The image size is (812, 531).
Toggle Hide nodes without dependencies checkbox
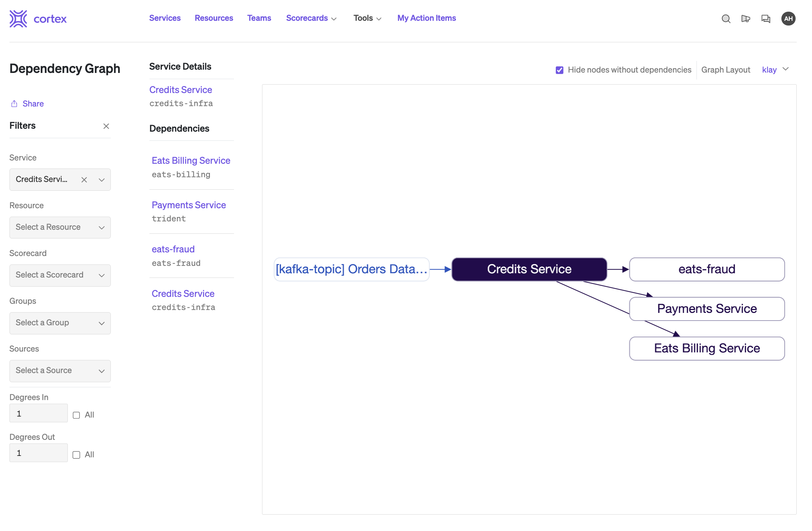[x=559, y=70]
